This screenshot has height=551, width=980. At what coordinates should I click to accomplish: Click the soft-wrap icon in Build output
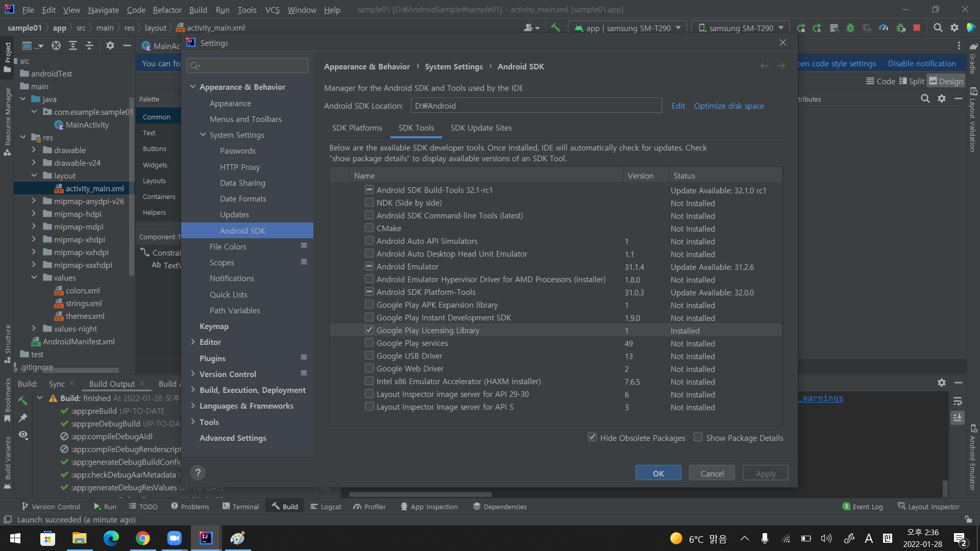[x=958, y=401]
